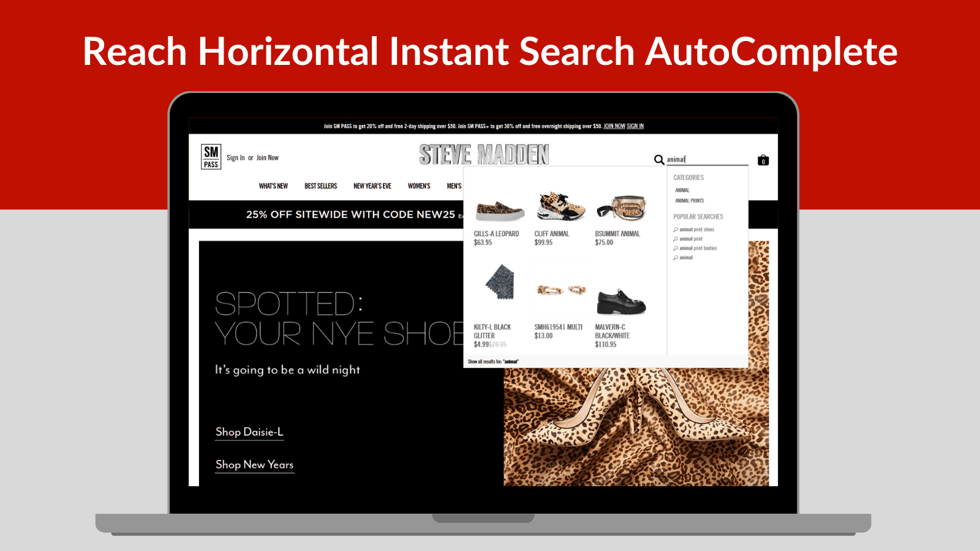This screenshot has height=551, width=980.
Task: Open the BEST SELLERS menu
Action: 321,186
